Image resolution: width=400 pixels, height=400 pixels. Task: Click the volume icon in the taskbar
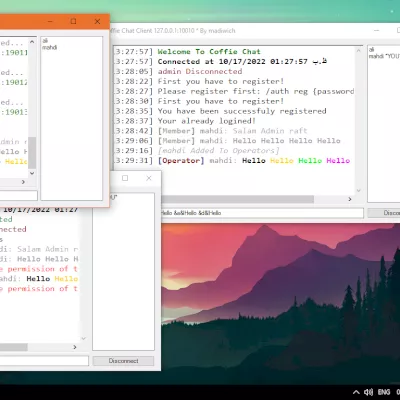click(x=368, y=392)
